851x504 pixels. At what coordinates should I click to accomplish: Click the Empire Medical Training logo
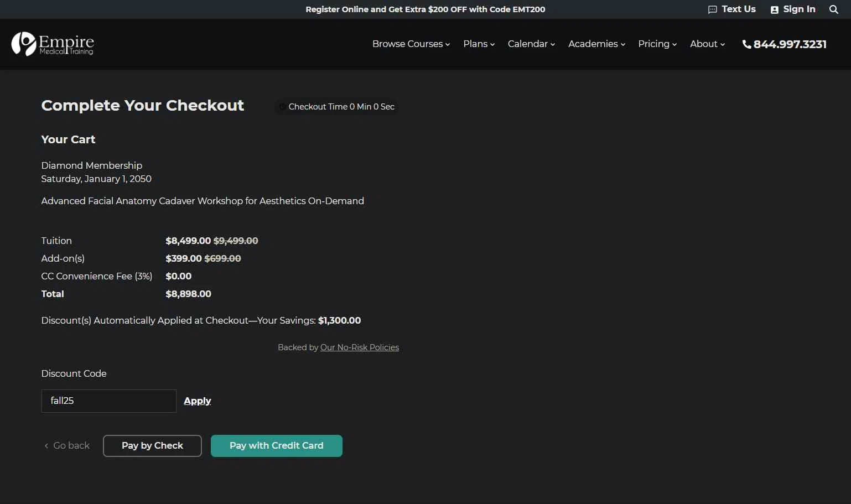53,44
